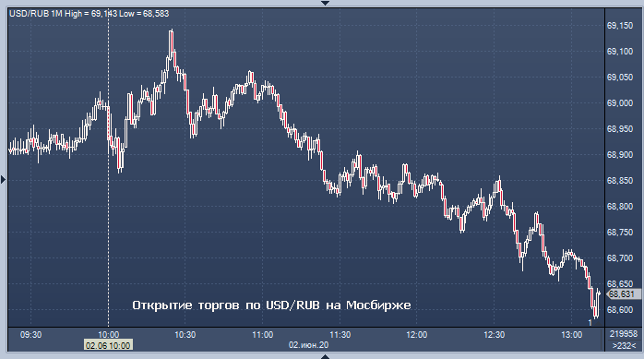This screenshot has height=359, width=644.
Task: Click the bottom center panel expand arrow
Action: [x=325, y=356]
